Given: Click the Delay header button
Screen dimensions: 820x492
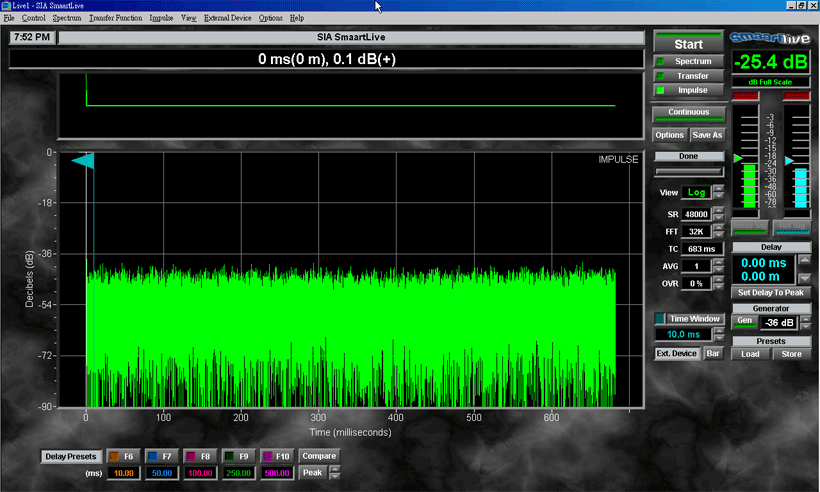Looking at the screenshot, I should [x=771, y=247].
